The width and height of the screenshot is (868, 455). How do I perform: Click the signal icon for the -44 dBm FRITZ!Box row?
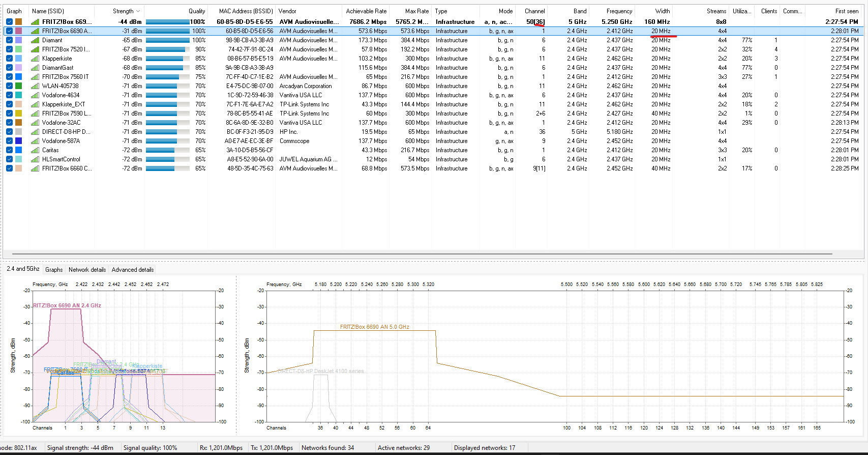pos(35,22)
